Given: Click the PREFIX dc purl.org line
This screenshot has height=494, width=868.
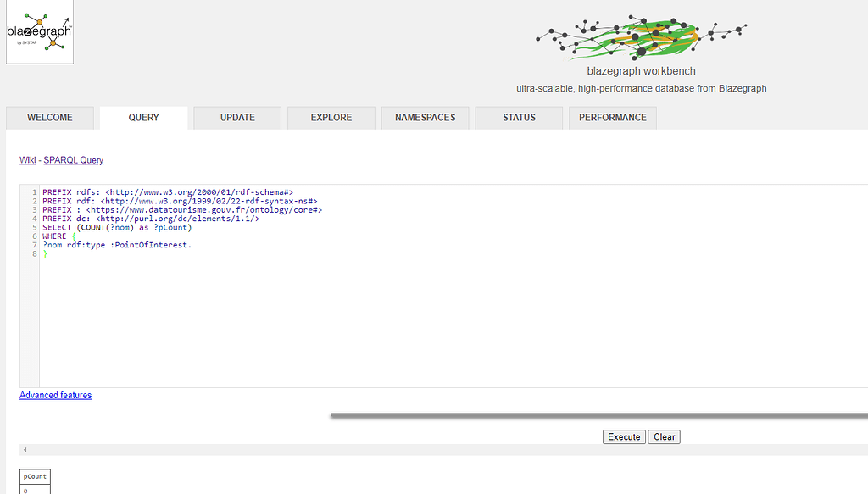Looking at the screenshot, I should click(151, 219).
